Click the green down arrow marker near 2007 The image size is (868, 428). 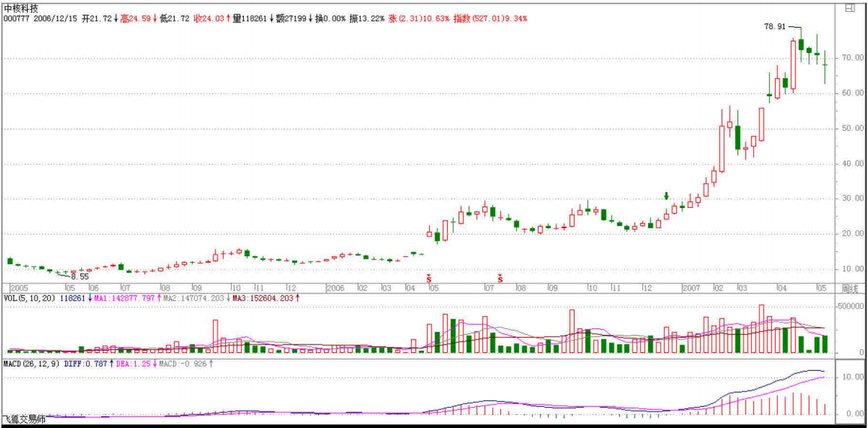pos(666,196)
